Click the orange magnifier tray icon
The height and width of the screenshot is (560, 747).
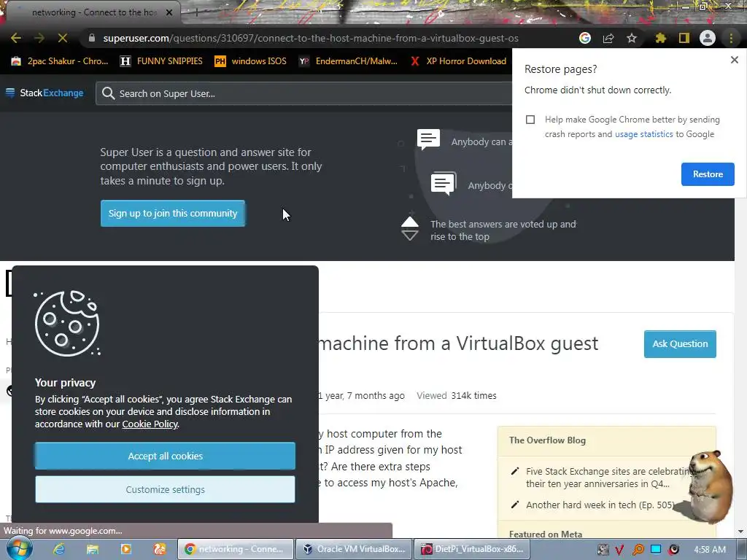638,550
